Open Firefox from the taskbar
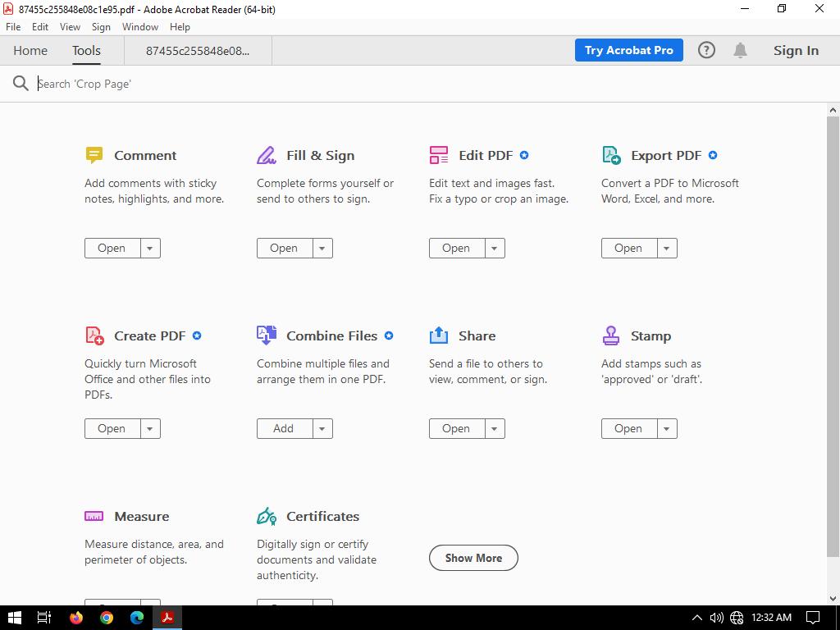840x630 pixels. coord(76,618)
